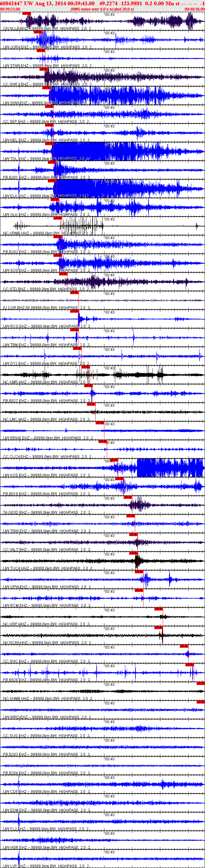
Task: Select the UW RCS EHZ station label
Action: click(x=47, y=326)
